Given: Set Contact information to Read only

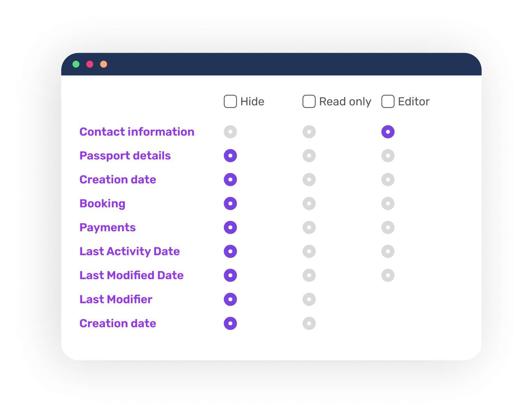Looking at the screenshot, I should 309,132.
